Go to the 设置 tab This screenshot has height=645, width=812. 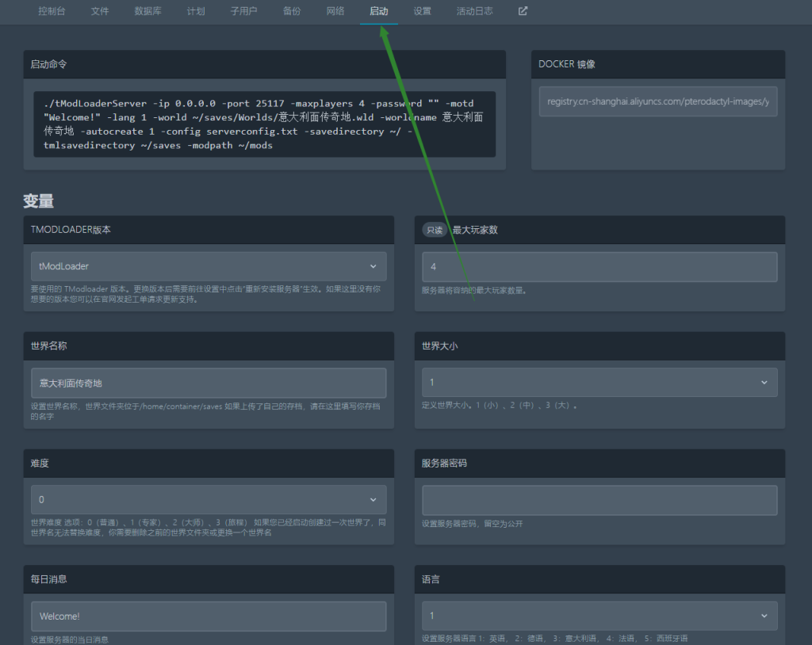(x=423, y=12)
